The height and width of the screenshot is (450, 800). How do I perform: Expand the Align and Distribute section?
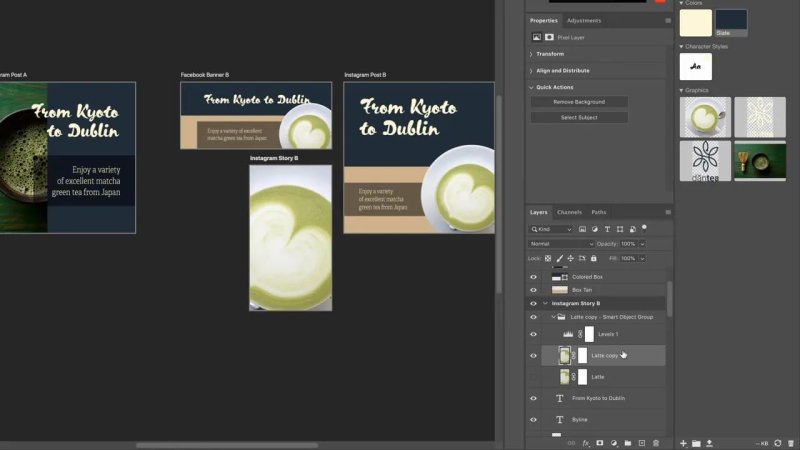(531, 71)
